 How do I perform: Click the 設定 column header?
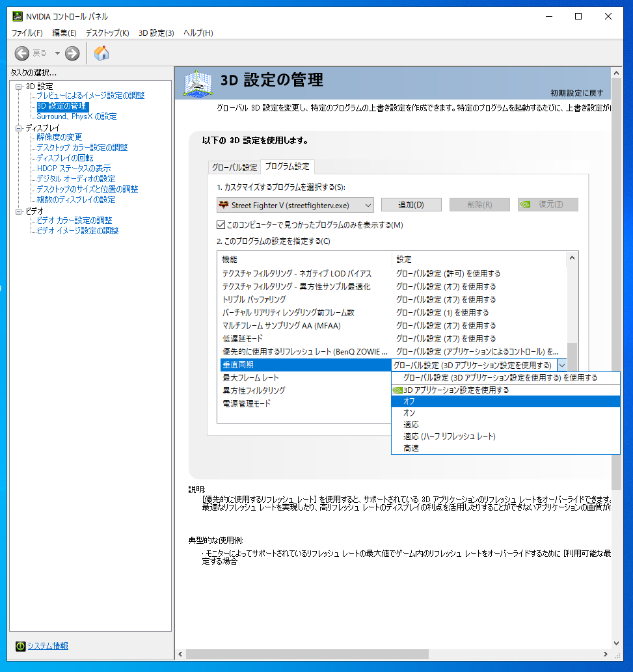[479, 260]
